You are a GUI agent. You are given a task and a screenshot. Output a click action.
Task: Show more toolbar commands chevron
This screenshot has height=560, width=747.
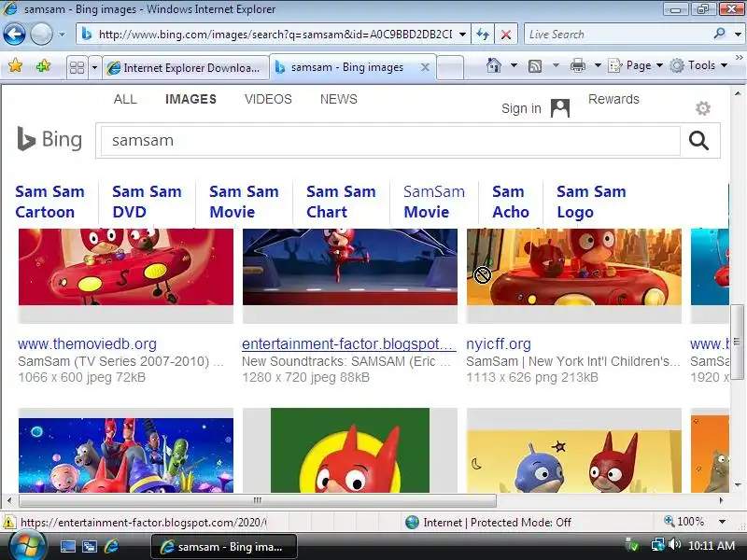(739, 57)
